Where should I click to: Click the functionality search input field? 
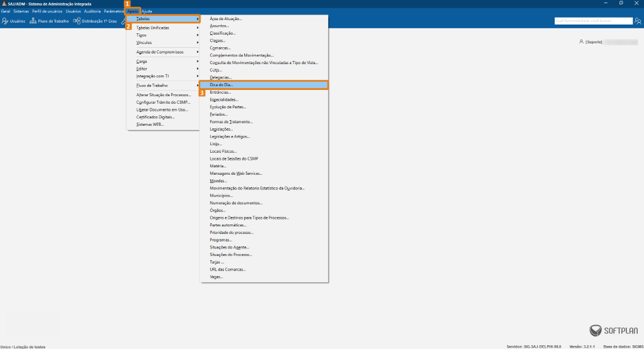pyautogui.click(x=594, y=21)
